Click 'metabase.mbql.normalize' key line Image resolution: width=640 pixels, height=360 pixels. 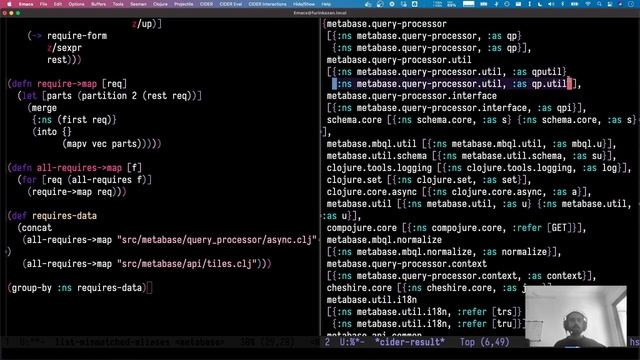point(384,240)
